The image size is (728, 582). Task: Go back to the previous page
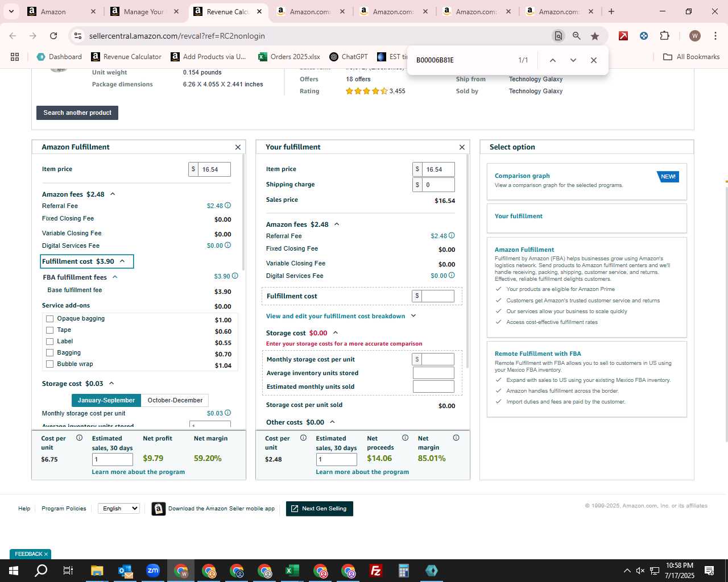pos(13,36)
